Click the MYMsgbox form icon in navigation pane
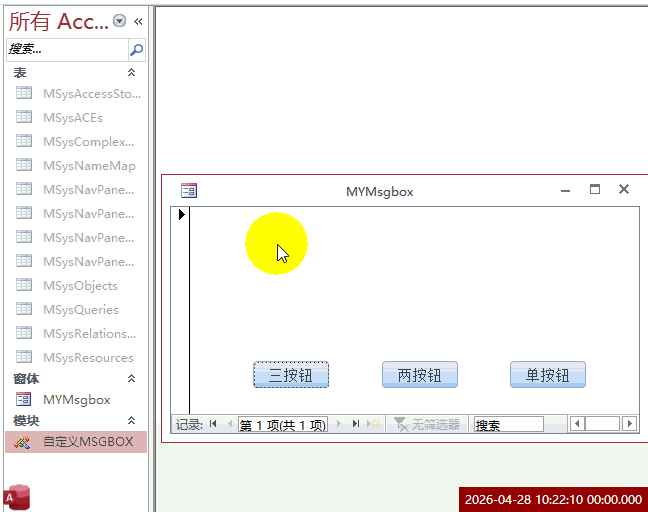Image resolution: width=648 pixels, height=512 pixels. click(24, 399)
